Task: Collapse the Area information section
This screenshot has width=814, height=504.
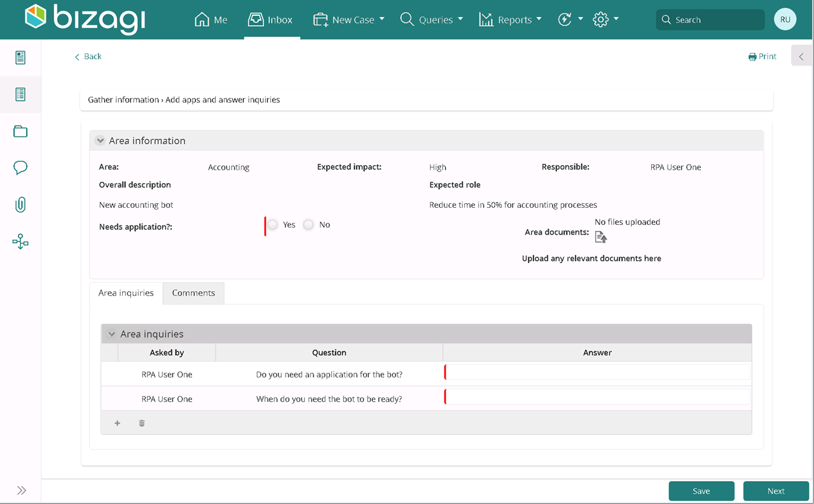Action: coord(100,140)
